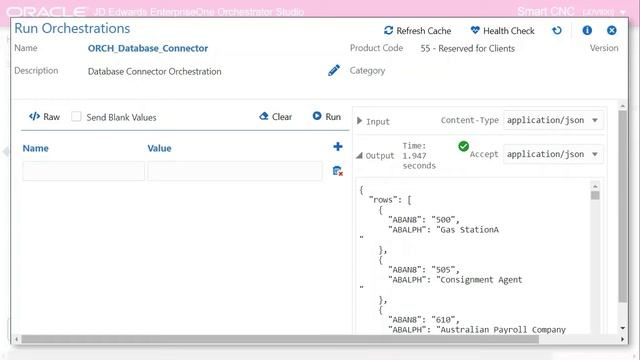Run the orchestration
This screenshot has height=360, width=640.
coord(327,117)
